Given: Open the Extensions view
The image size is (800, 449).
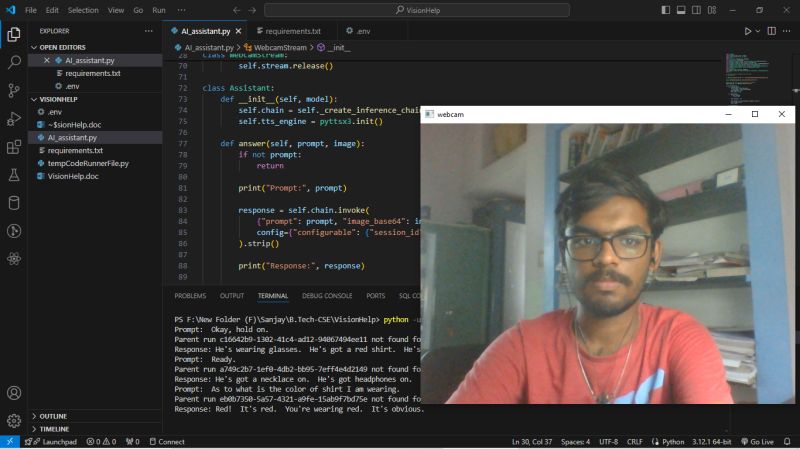Looking at the screenshot, I should [14, 147].
